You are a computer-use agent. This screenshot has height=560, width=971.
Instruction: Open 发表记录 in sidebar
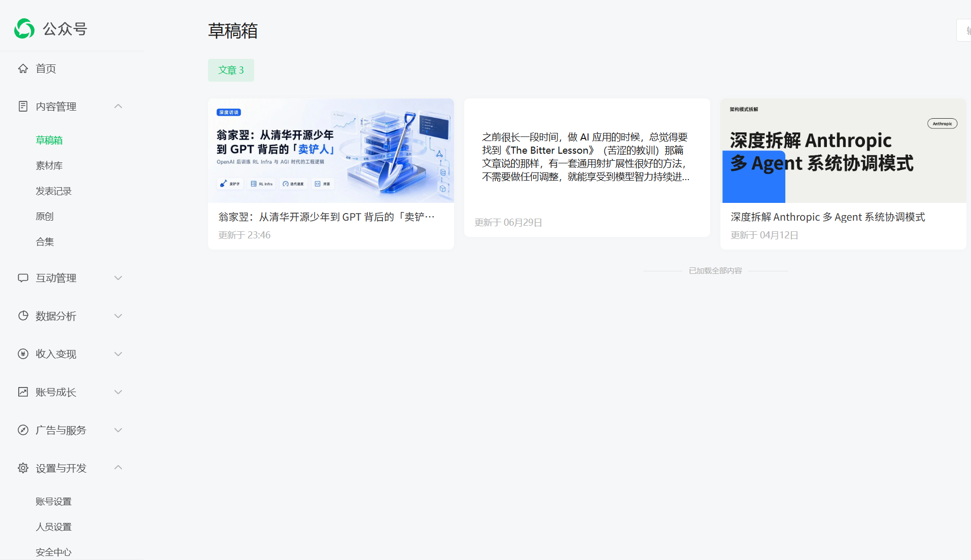[x=54, y=191]
